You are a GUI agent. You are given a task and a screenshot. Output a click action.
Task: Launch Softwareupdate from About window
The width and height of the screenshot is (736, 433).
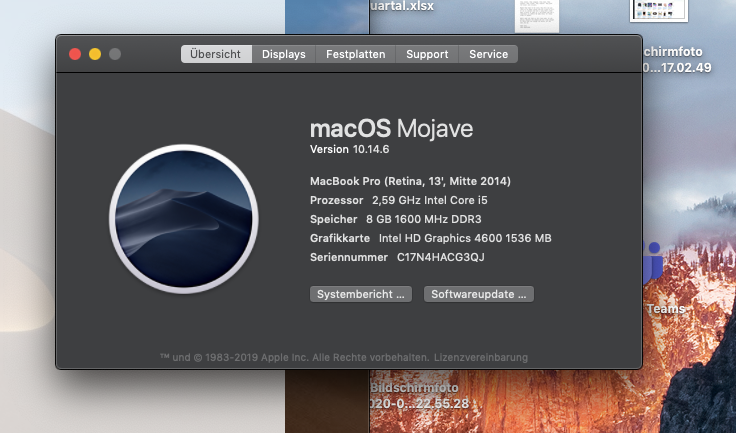(x=478, y=294)
